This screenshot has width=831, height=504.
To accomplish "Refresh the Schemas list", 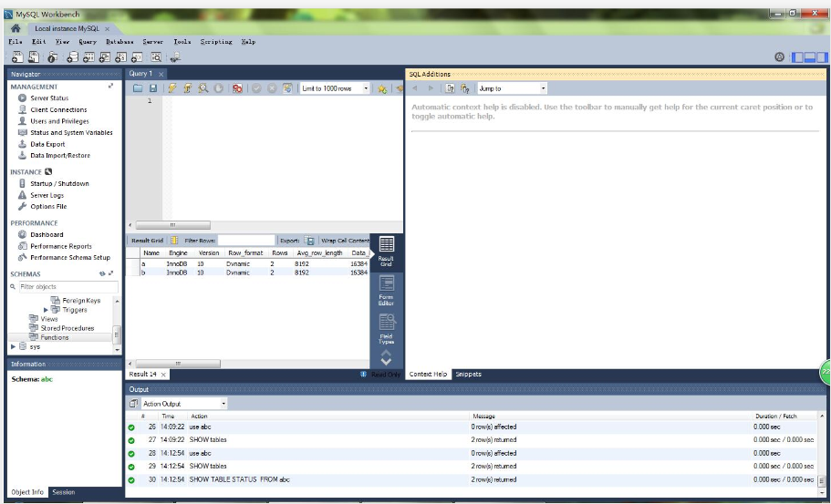I will [x=102, y=273].
